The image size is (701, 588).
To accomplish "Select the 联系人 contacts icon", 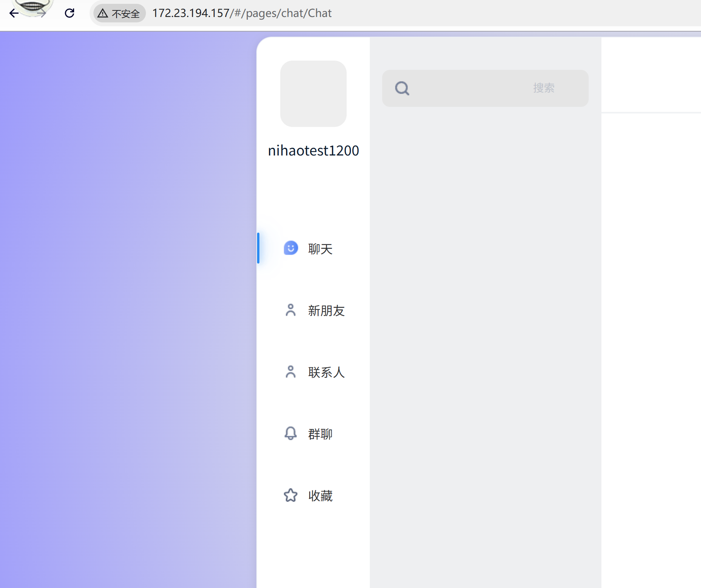I will tap(291, 372).
